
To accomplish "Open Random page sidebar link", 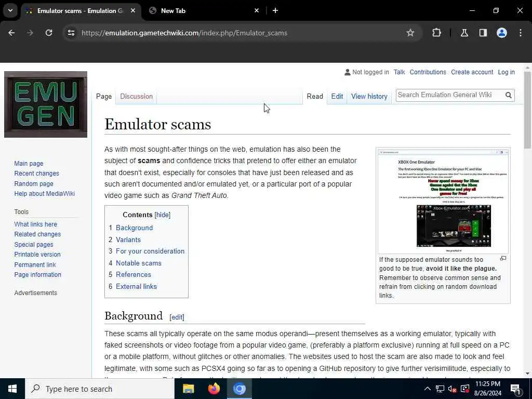I will point(34,183).
